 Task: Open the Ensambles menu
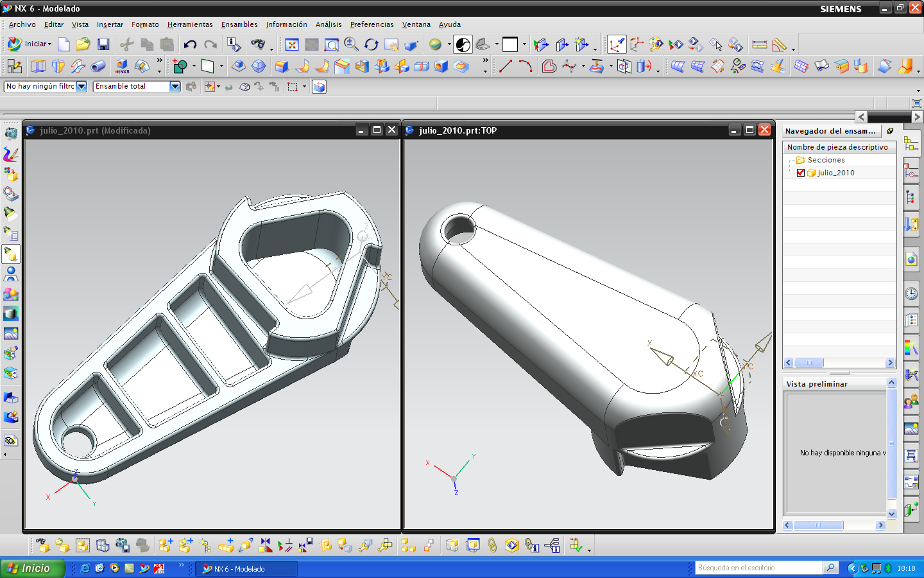(x=239, y=24)
